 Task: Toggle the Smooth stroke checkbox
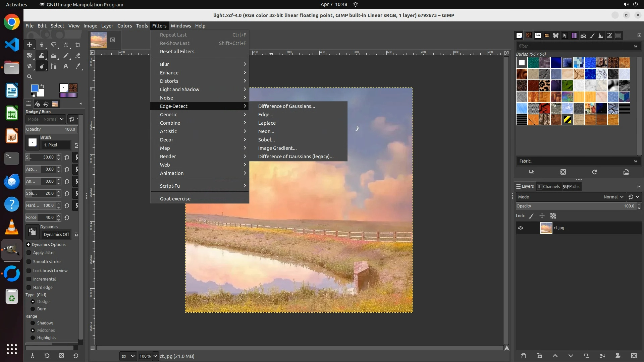(29, 262)
